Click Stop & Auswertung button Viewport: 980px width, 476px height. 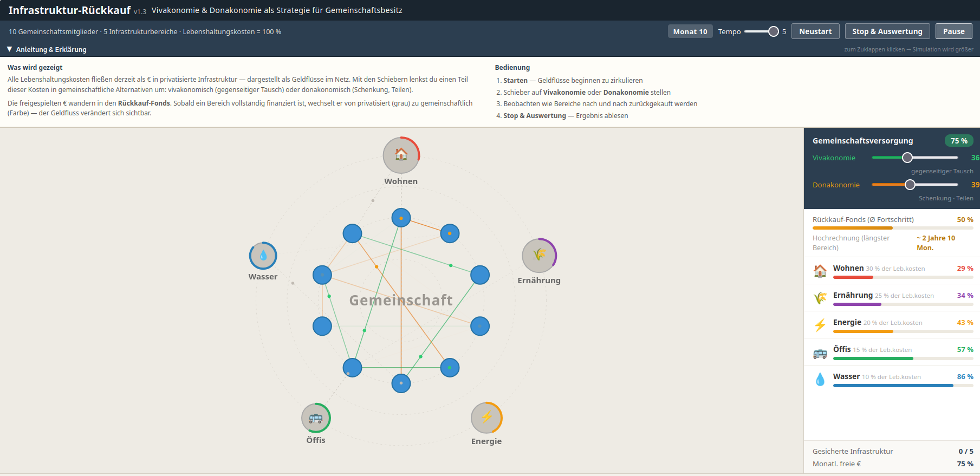[887, 31]
